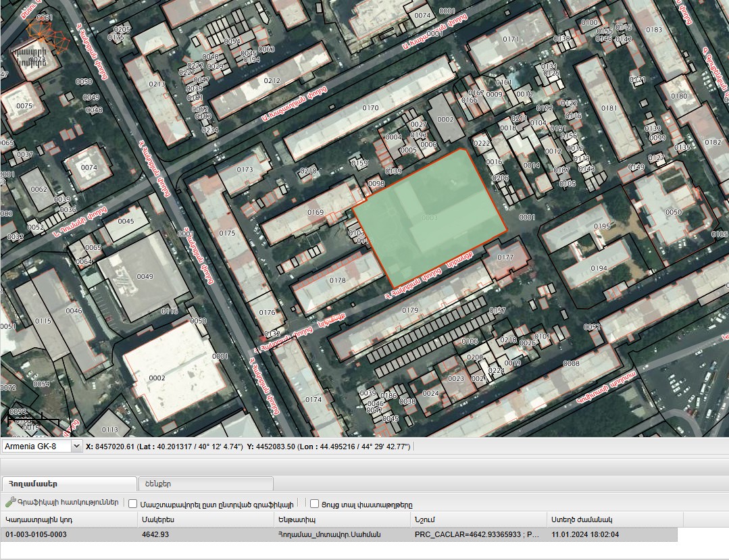Select building parcel 0213 on the map
Image resolution: width=729 pixels, height=560 pixels.
tap(157, 84)
